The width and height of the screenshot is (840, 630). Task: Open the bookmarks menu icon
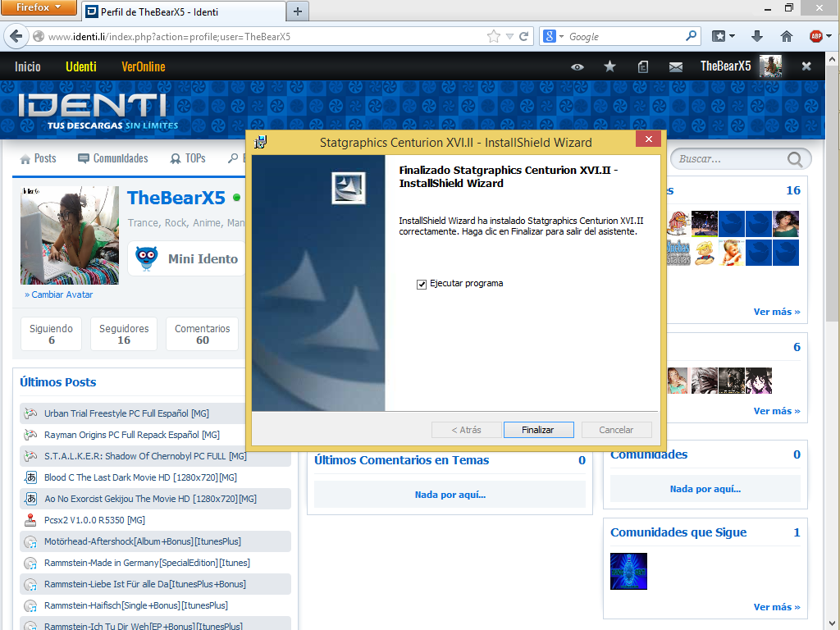(x=719, y=36)
